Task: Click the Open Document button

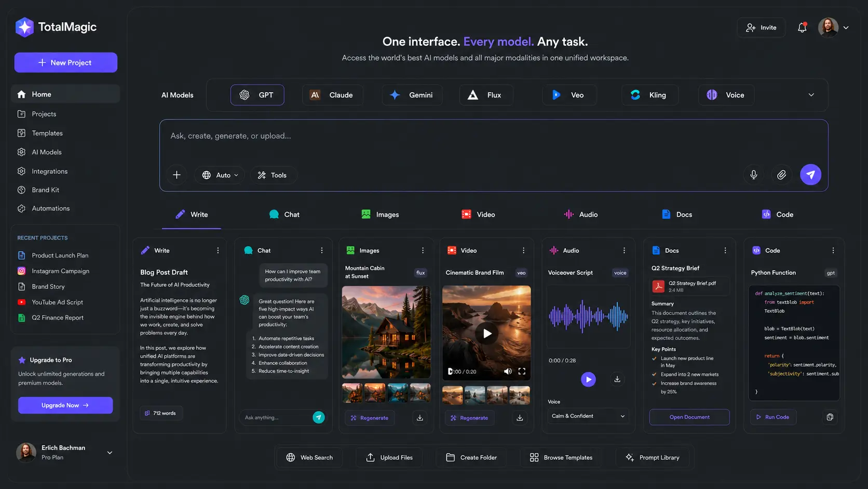Action: (x=689, y=417)
